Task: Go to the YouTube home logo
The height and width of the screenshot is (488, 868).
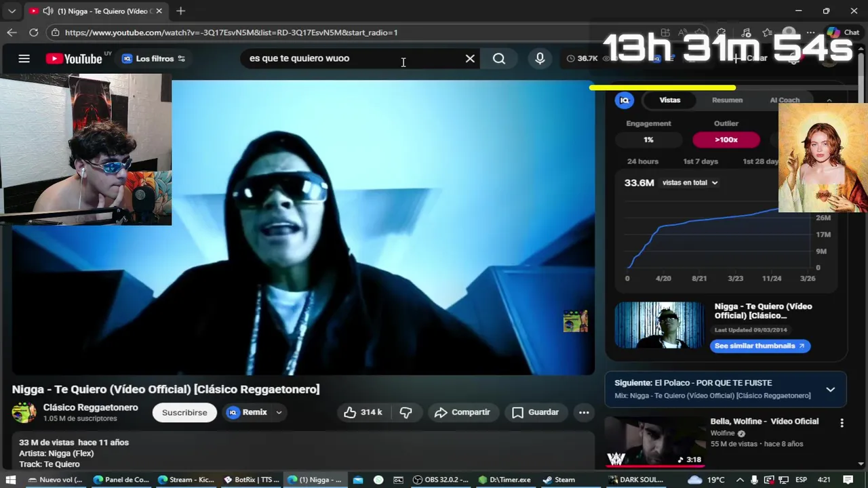Action: [x=74, y=59]
